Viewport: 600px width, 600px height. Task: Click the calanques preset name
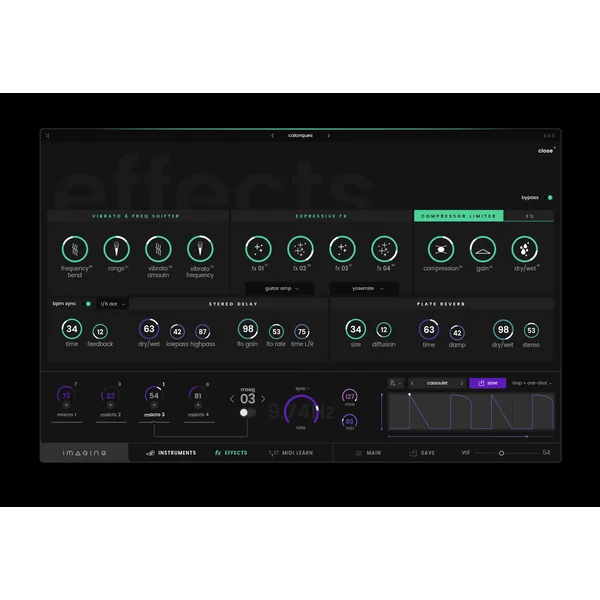coord(300,135)
